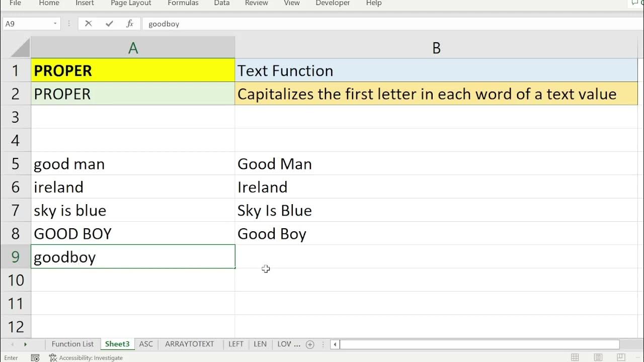Open the Formulas ribbon tab
644x362 pixels.
click(183, 3)
